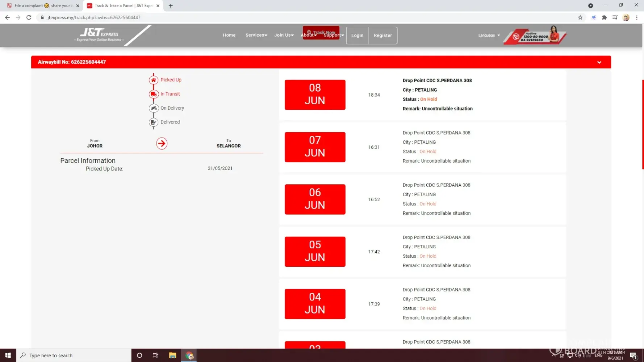This screenshot has width=644, height=362.
Task: Click the Picked Up house status icon
Action: click(154, 80)
